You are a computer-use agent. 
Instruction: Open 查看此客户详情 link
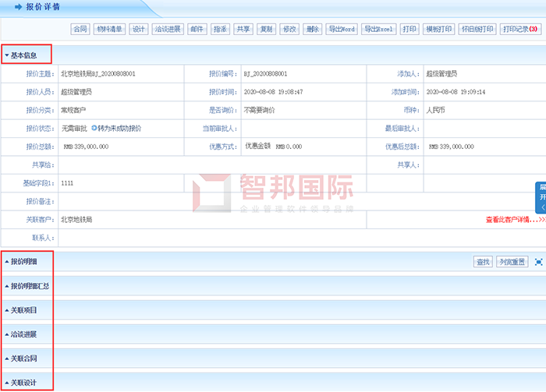click(x=516, y=220)
